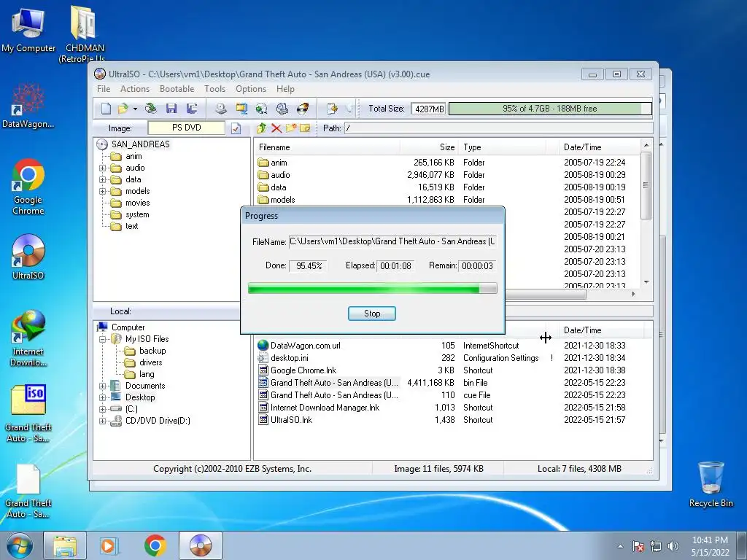Expand the CD/DVD Drive(D:) node
This screenshot has width=747, height=560.
[x=102, y=421]
